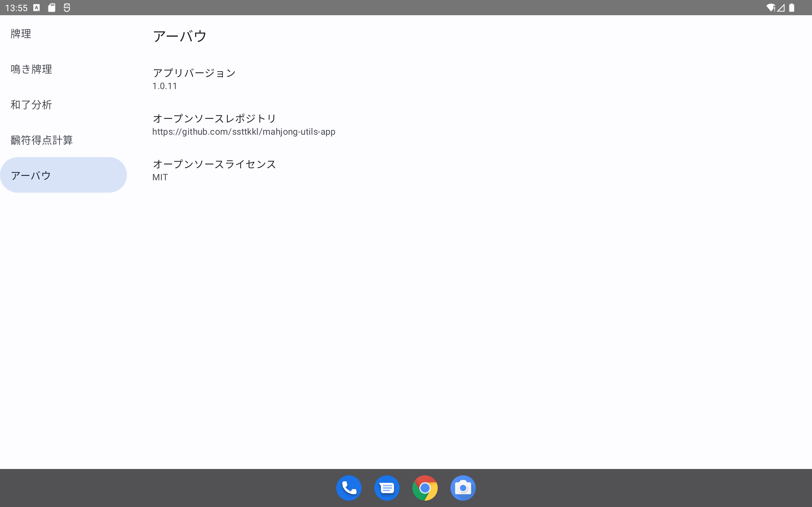Open 和了分析 from the sidebar
812x507 pixels.
[x=31, y=105]
